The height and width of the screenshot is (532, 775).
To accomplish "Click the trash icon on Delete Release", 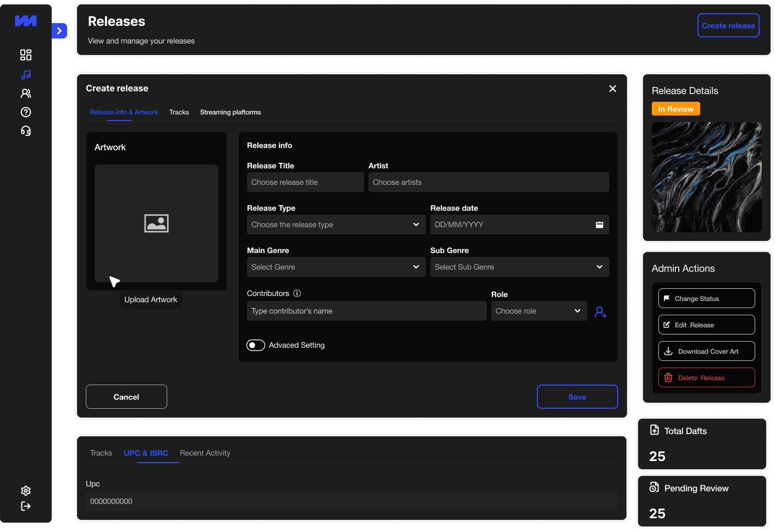I will 668,377.
